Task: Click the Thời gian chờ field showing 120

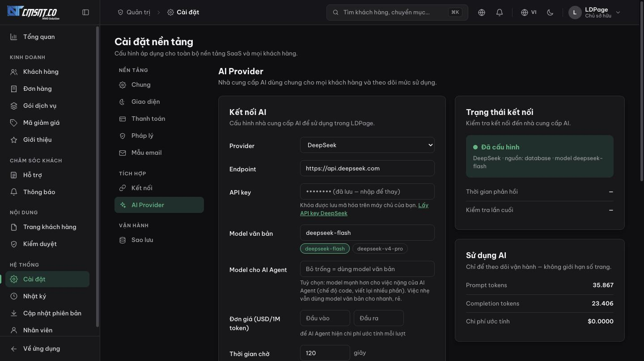Action: click(x=325, y=353)
